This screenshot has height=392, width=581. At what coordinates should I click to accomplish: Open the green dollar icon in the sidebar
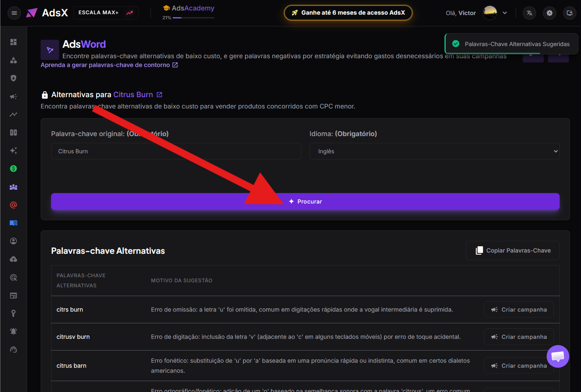pyautogui.click(x=13, y=168)
